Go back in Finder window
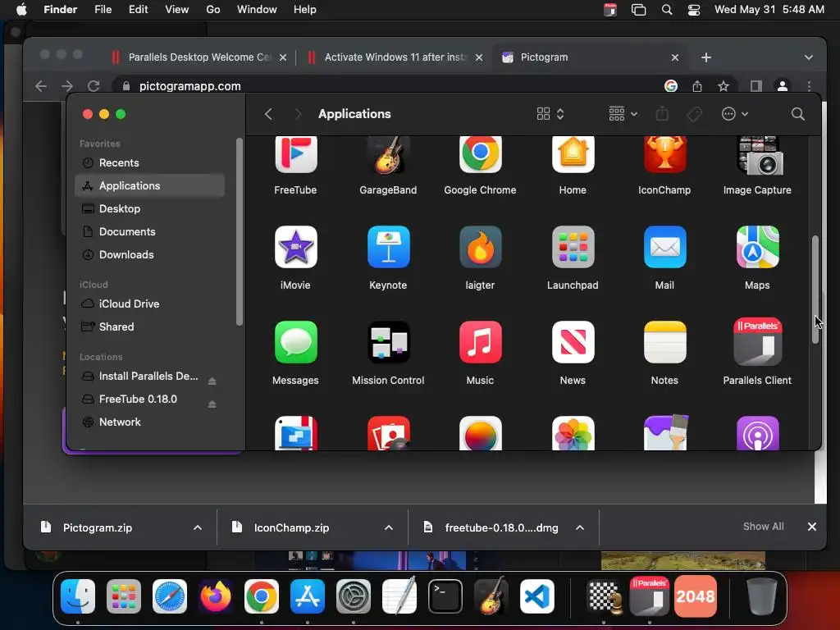 click(268, 114)
